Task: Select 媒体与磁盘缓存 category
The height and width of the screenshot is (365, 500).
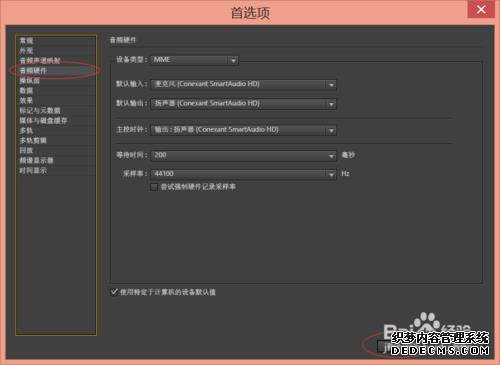Action: (x=43, y=121)
